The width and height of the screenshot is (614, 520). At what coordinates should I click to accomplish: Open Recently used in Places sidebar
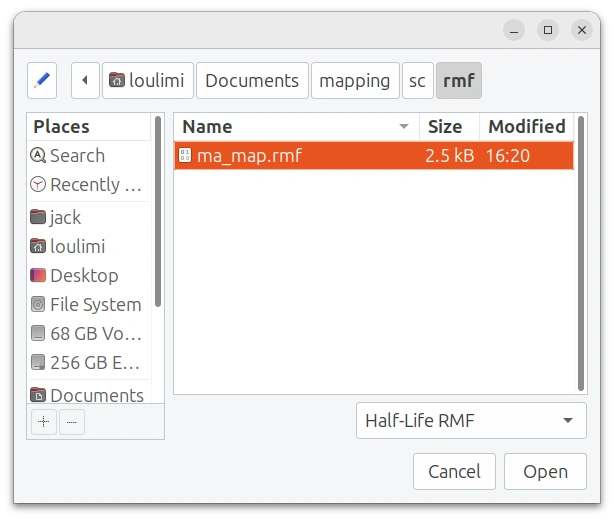[89, 184]
